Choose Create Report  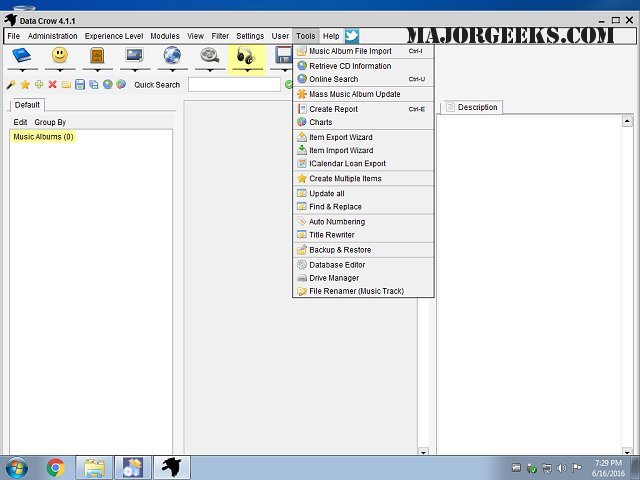click(x=363, y=109)
